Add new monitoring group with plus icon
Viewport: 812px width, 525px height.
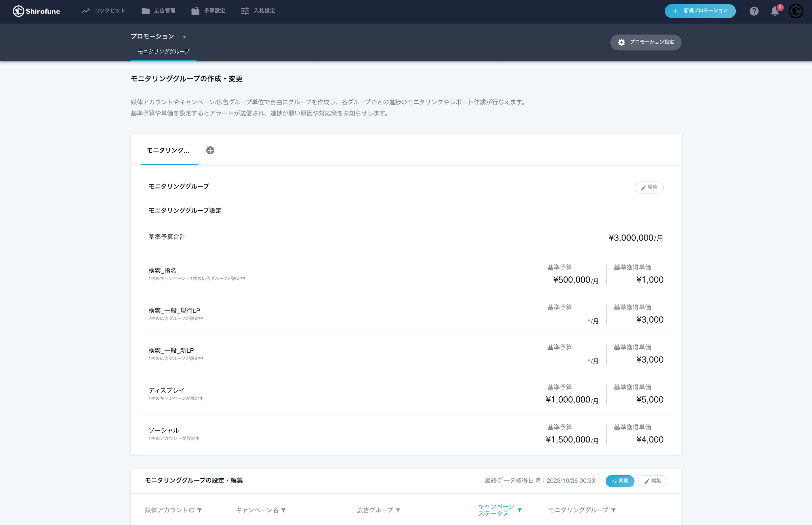tap(210, 150)
